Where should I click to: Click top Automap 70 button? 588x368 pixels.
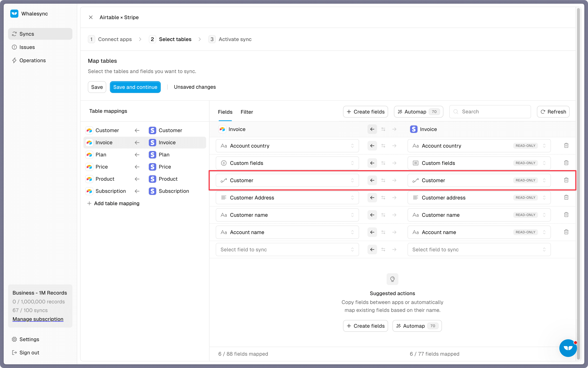click(x=418, y=112)
